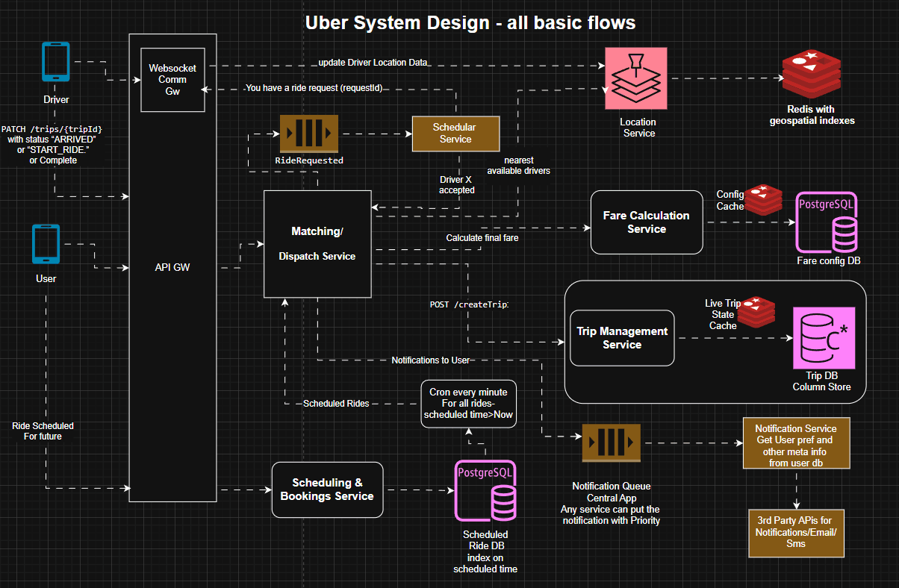The height and width of the screenshot is (588, 899).
Task: Select the 'POST /createTrip' label
Action: 468,304
